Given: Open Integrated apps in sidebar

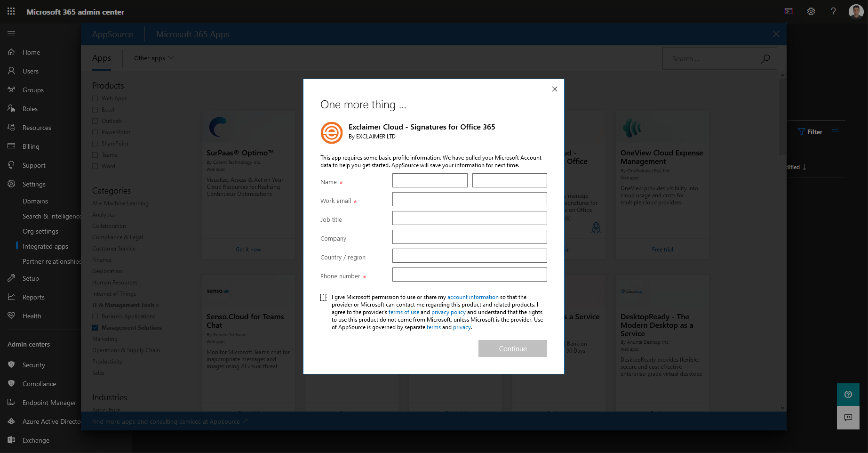Looking at the screenshot, I should point(45,246).
